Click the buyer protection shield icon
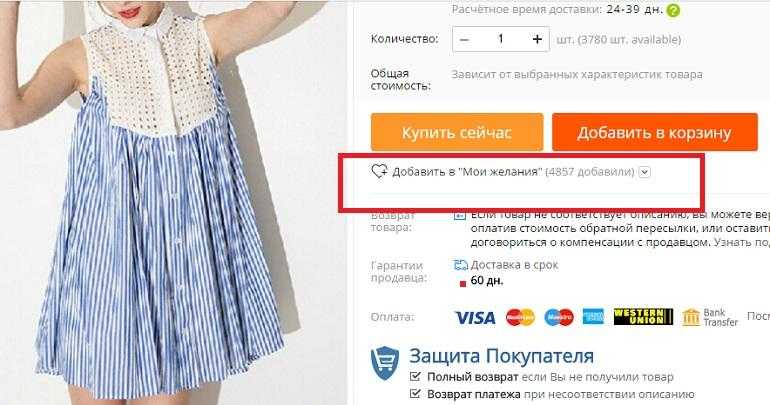The image size is (770, 405). click(x=385, y=363)
